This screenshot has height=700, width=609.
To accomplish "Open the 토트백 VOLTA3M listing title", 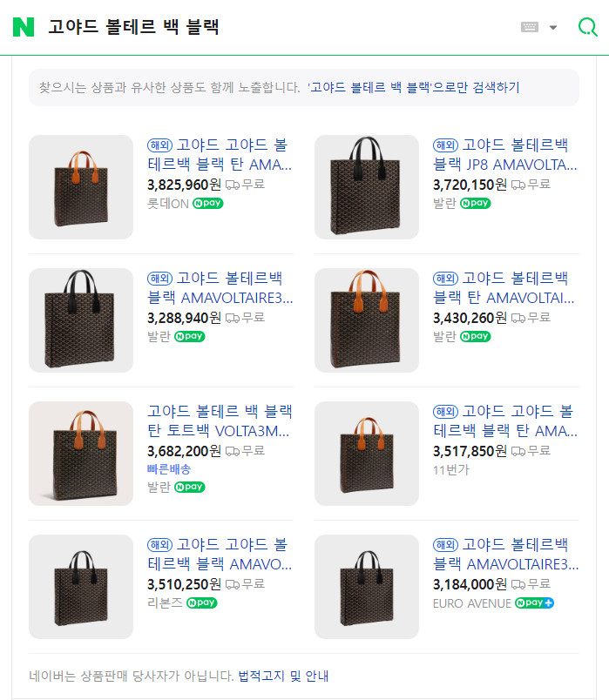I will coord(220,421).
